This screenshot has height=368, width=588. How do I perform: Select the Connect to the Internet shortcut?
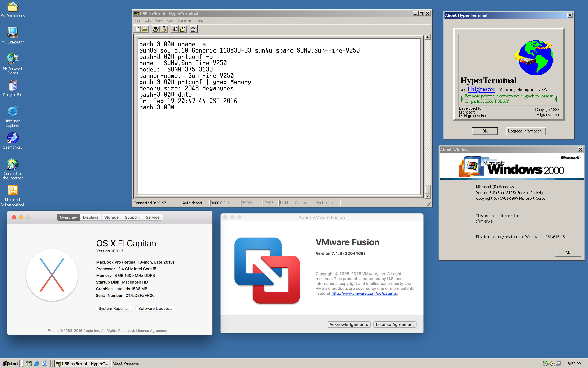tap(13, 169)
